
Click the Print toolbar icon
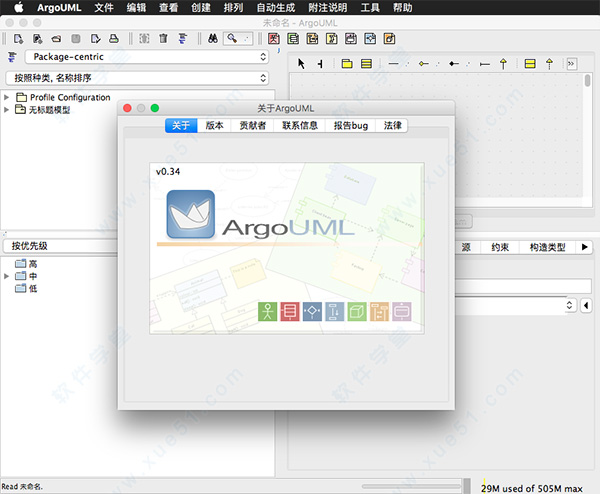[x=114, y=39]
